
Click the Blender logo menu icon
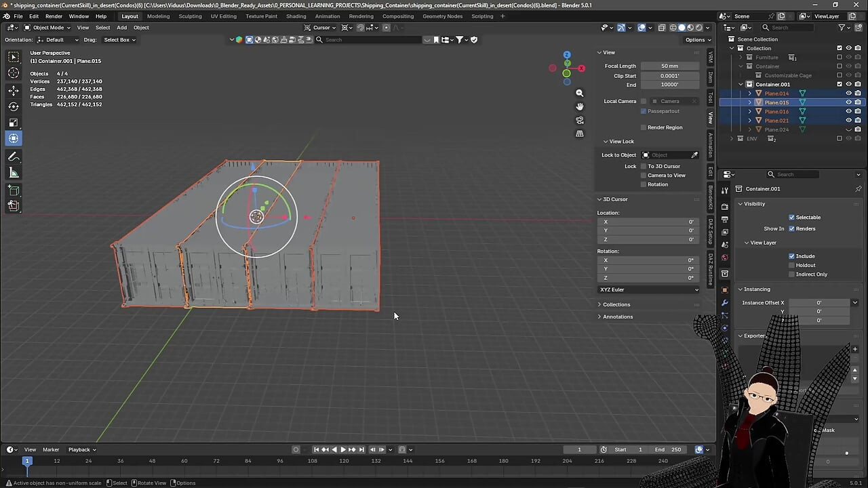tap(6, 16)
